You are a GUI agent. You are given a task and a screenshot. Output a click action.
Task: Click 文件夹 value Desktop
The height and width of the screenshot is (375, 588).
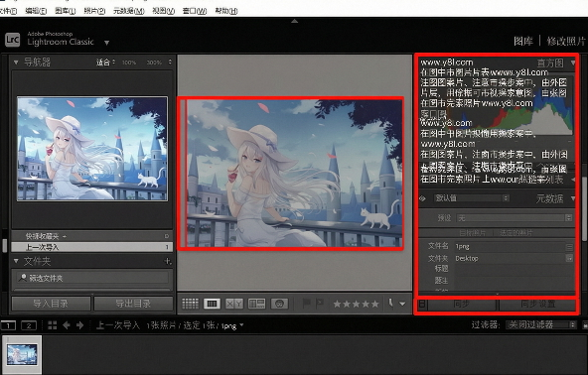(x=510, y=259)
